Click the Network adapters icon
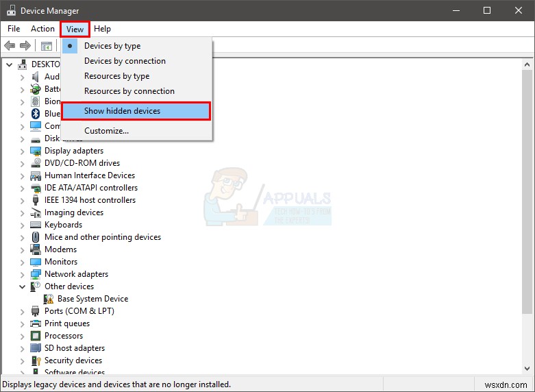 tap(36, 274)
